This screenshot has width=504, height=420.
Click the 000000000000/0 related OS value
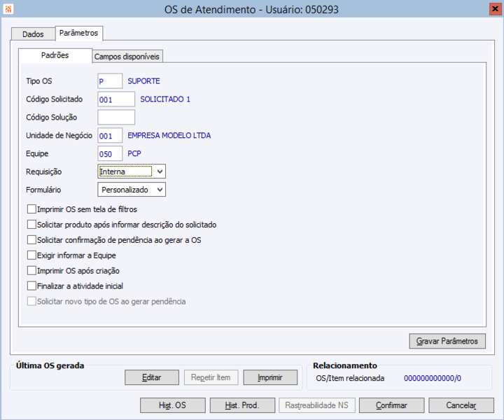433,378
